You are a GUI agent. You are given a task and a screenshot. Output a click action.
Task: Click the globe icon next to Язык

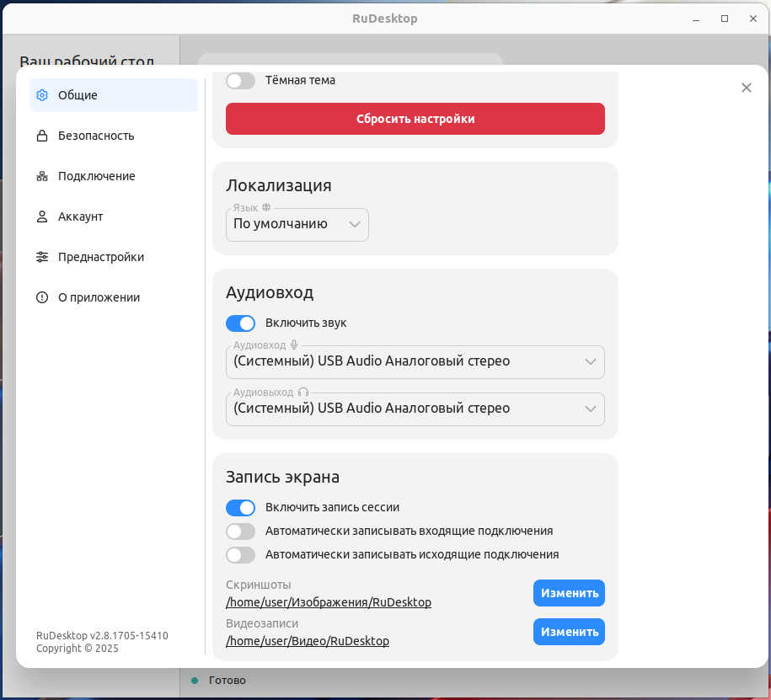[266, 207]
